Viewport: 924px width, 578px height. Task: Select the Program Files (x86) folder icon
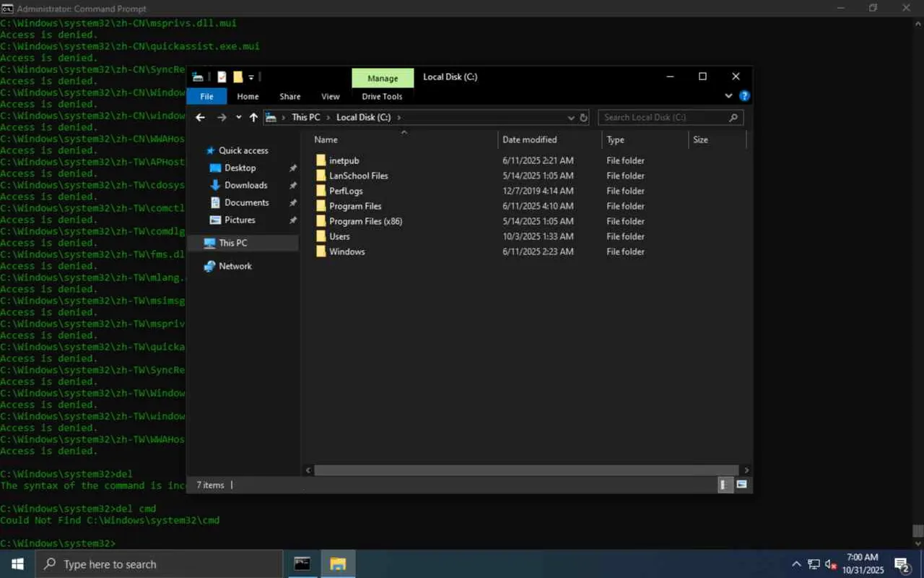(x=321, y=221)
